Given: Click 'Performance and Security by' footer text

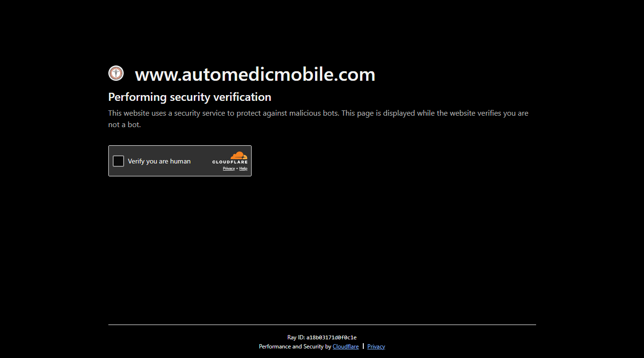Looking at the screenshot, I should 295,347.
